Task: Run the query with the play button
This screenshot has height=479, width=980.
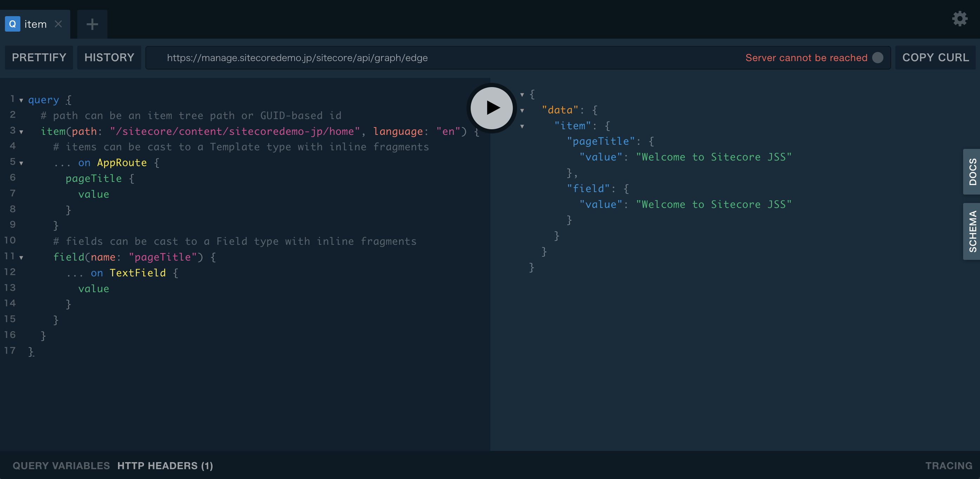Action: (x=491, y=108)
